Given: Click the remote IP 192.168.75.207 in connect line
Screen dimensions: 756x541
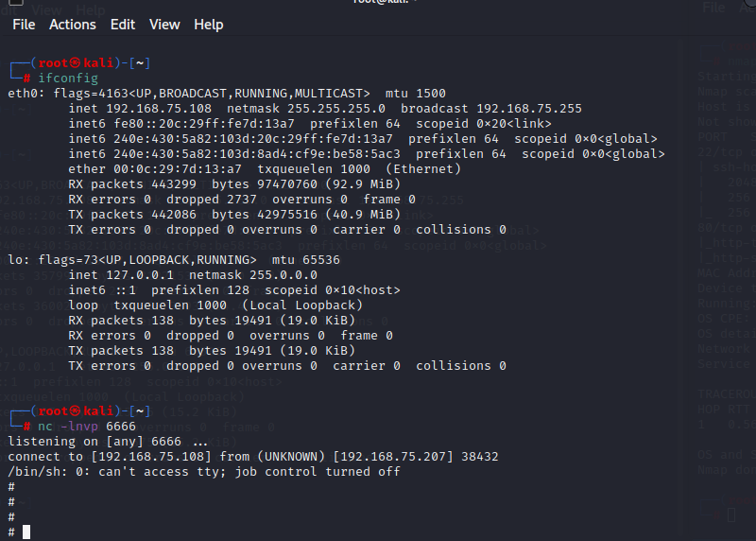Looking at the screenshot, I should [x=393, y=457].
